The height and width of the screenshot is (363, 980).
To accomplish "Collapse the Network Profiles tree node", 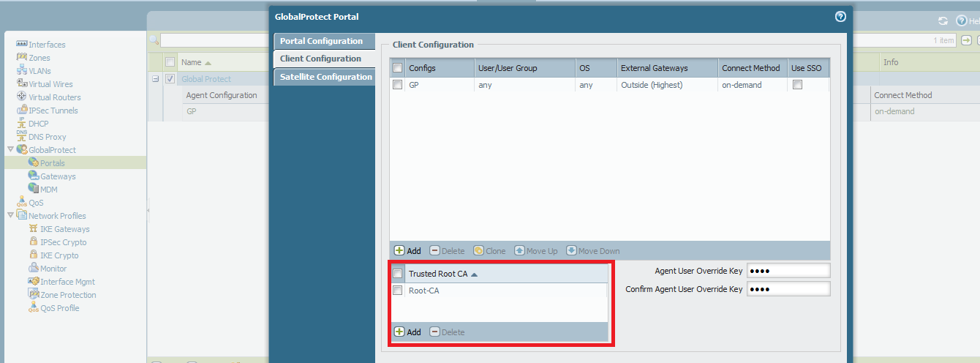I will [10, 215].
